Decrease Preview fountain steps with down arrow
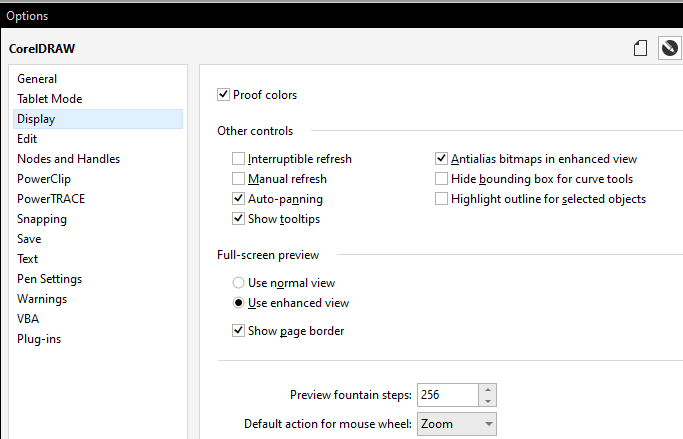 [488, 401]
